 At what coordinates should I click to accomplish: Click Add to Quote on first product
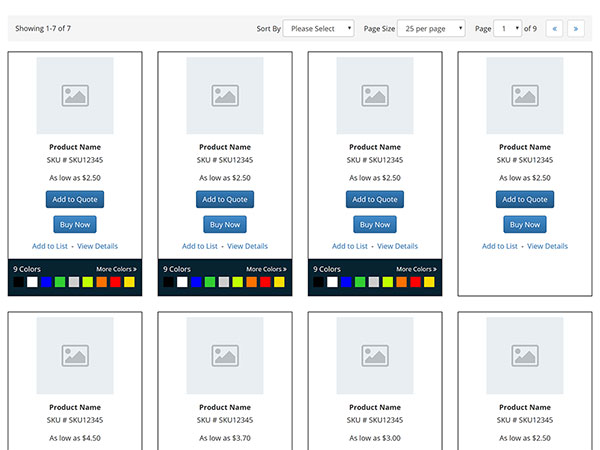75,199
